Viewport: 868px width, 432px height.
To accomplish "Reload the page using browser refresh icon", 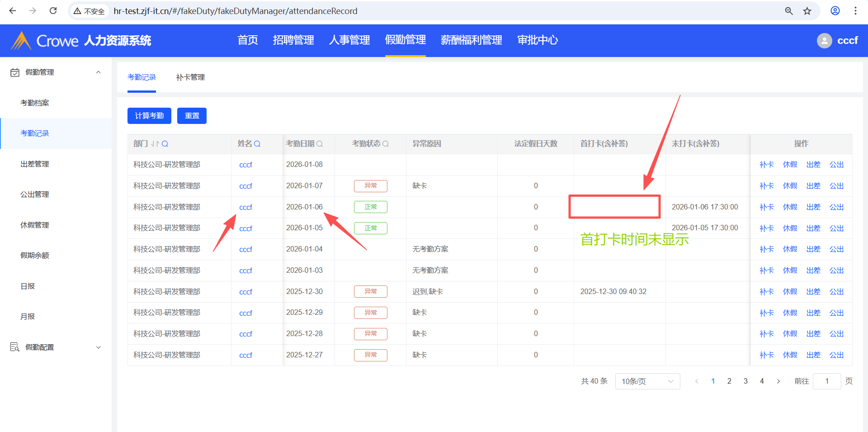I will [x=53, y=11].
